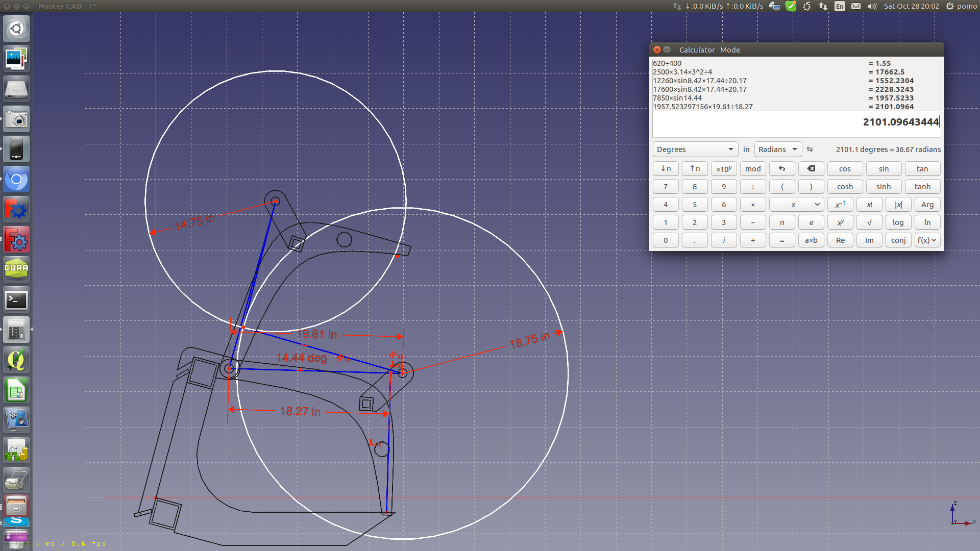Viewport: 980px width, 551px height.
Task: Open the network connection indicator
Action: pyautogui.click(x=823, y=6)
